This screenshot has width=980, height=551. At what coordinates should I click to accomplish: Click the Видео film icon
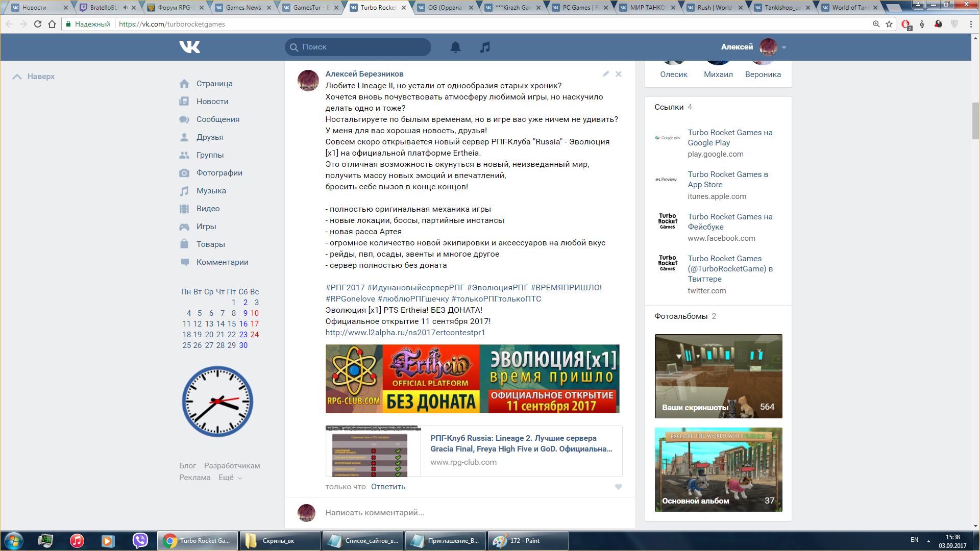pyautogui.click(x=184, y=209)
